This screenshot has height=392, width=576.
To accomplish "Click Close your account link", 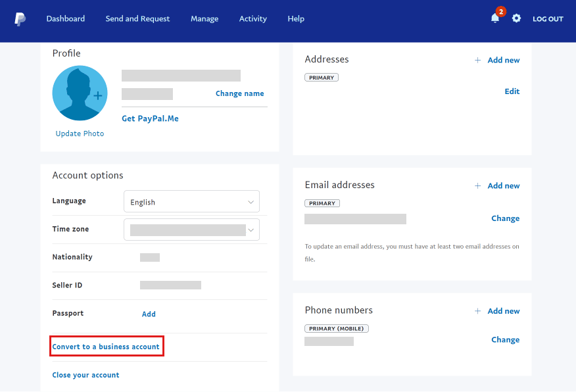I will coord(85,375).
